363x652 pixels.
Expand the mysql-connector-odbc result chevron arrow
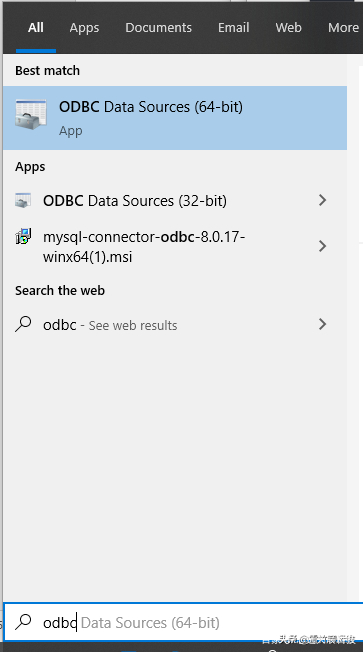pos(322,246)
